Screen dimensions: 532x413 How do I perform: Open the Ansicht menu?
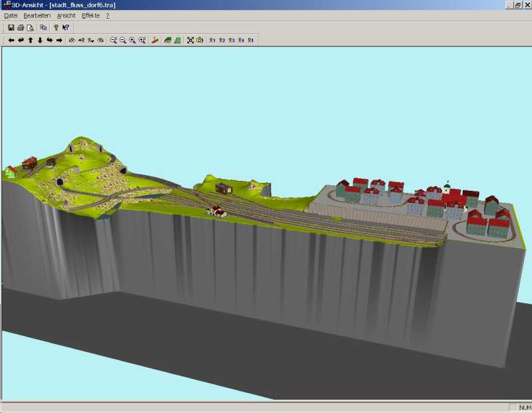tap(66, 15)
